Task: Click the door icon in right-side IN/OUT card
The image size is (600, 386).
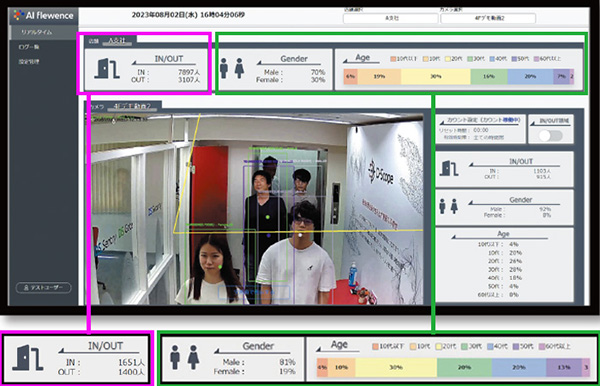Action: pyautogui.click(x=449, y=169)
